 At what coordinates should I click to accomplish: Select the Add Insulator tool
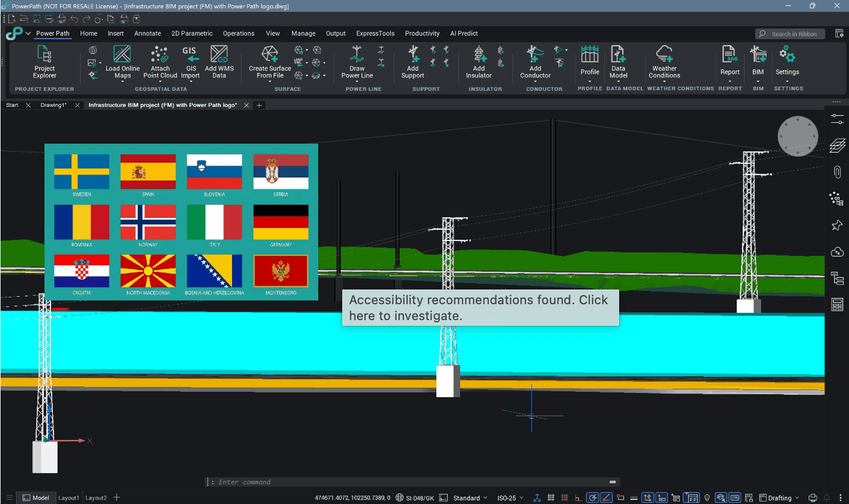point(479,61)
